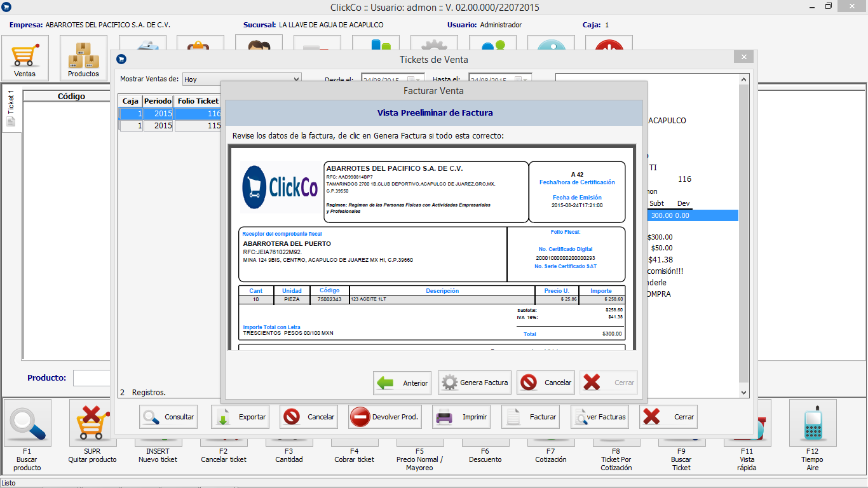Viewport: 868px width, 488px height.
Task: Click the F12 Tiempo Aire phone icon
Action: (813, 423)
